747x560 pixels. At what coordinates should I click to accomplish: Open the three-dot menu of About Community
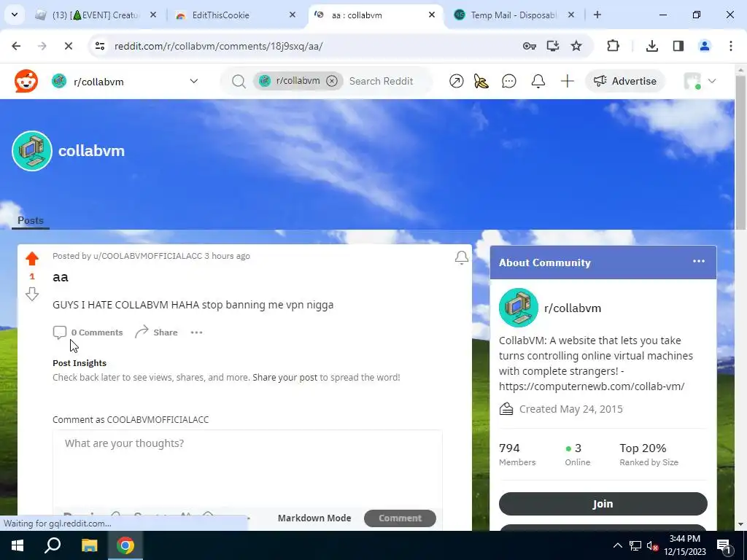pos(698,261)
